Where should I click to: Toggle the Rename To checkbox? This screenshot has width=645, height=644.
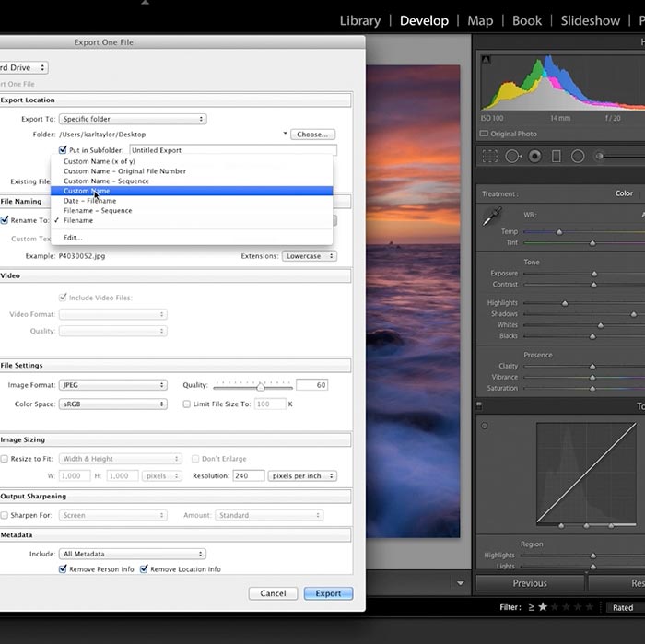coord(5,220)
